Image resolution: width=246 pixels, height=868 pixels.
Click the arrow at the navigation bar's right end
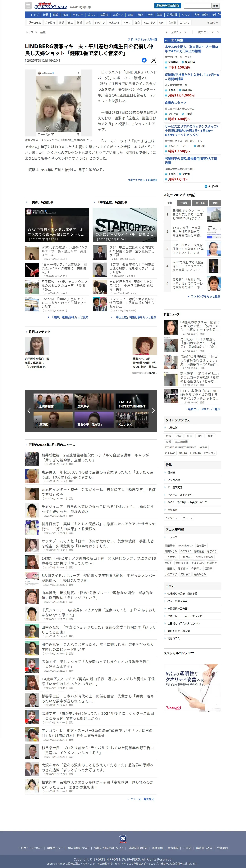(x=219, y=15)
